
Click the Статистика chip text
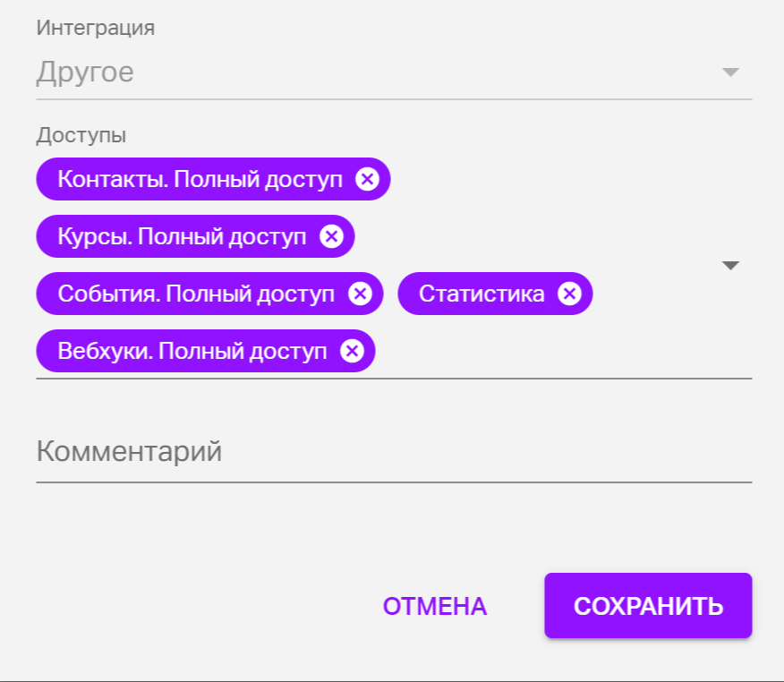coord(481,294)
